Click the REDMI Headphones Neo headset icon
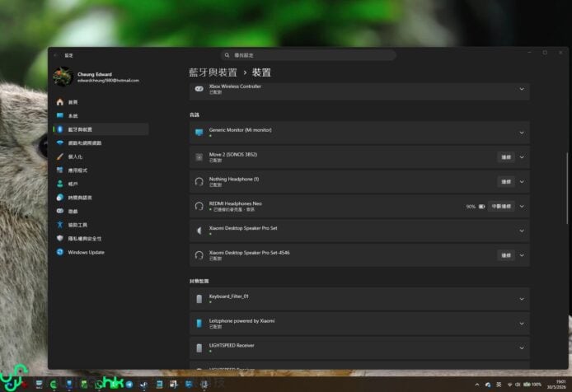572x392 pixels. click(x=199, y=206)
